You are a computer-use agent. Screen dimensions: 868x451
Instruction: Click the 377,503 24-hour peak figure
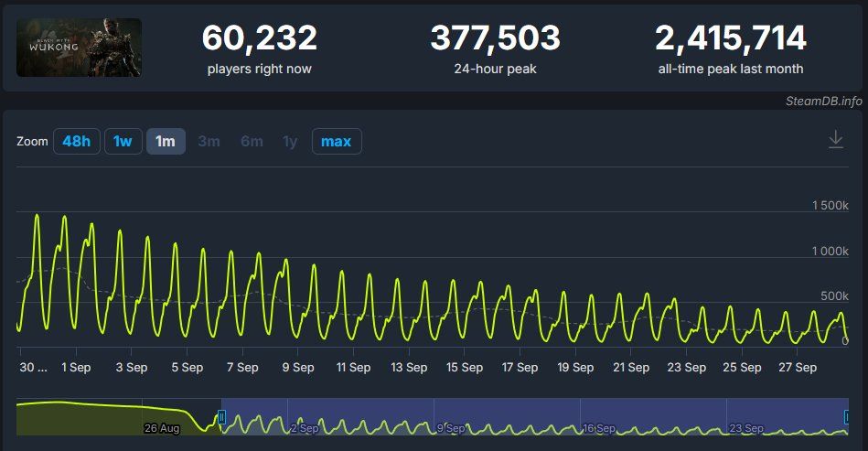pyautogui.click(x=496, y=38)
